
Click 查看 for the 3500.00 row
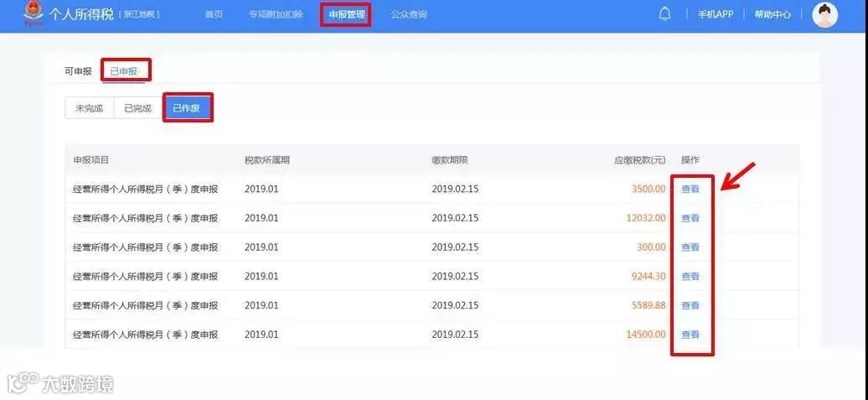[x=690, y=189]
